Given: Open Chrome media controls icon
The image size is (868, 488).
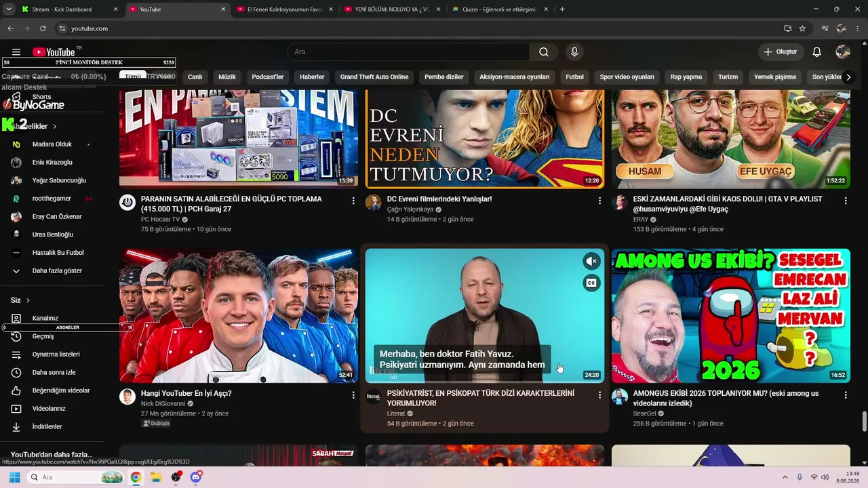Looking at the screenshot, I should pyautogui.click(x=825, y=28).
